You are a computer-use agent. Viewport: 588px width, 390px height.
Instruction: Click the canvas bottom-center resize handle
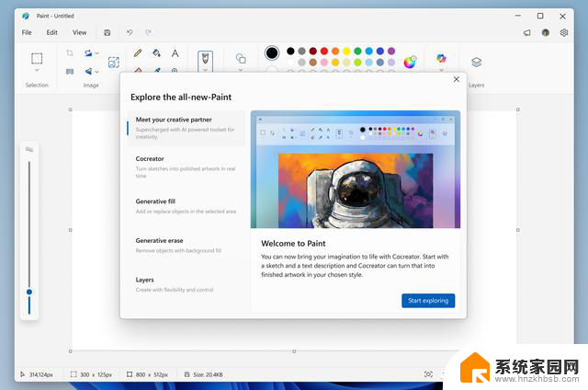click(294, 351)
